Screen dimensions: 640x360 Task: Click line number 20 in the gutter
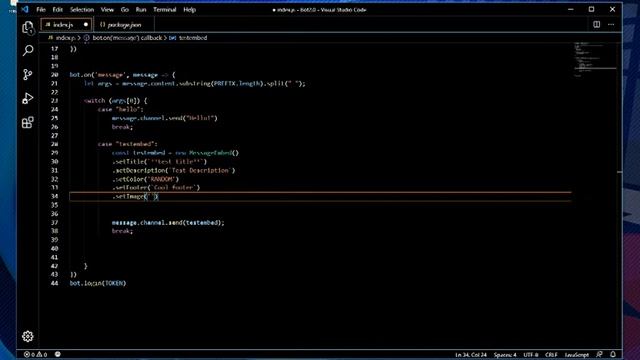point(54,75)
